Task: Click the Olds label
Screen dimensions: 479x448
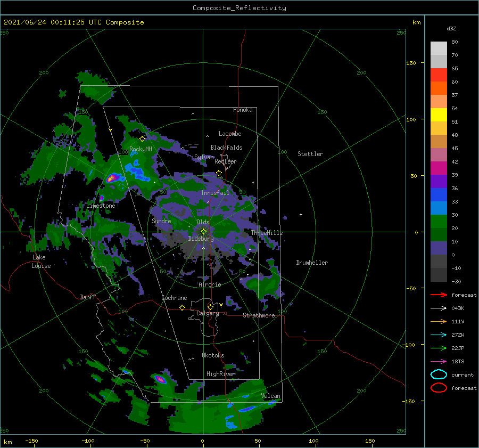Action: [x=203, y=222]
